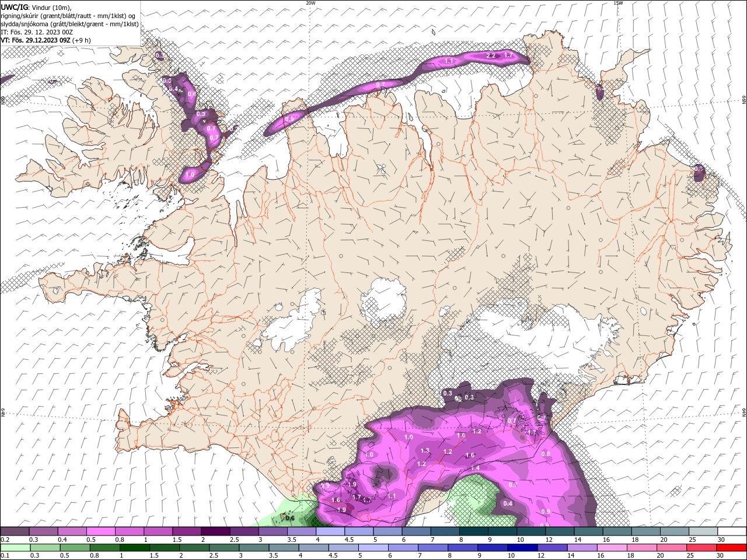Click the 1.3 precipitation value on the map

(x=425, y=451)
